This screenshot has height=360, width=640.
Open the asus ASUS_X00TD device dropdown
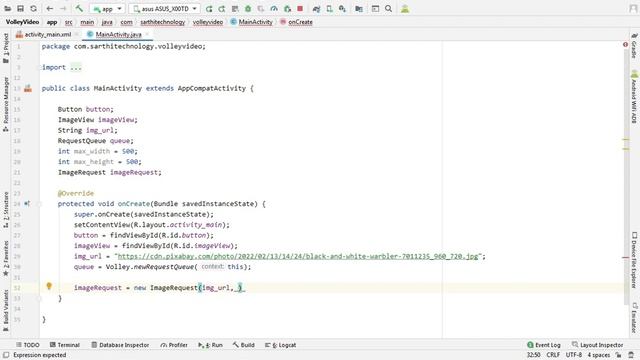pyautogui.click(x=164, y=9)
